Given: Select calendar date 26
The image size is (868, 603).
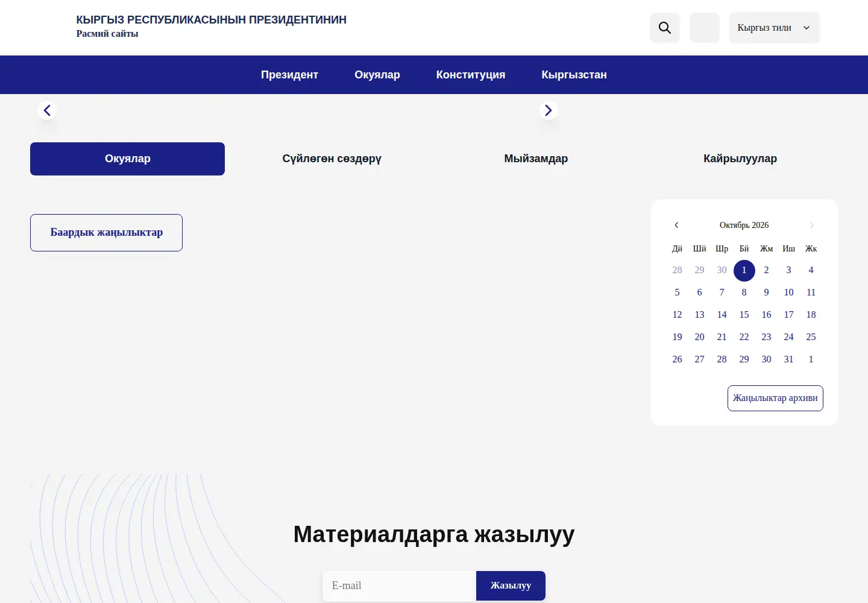Looking at the screenshot, I should click(677, 359).
